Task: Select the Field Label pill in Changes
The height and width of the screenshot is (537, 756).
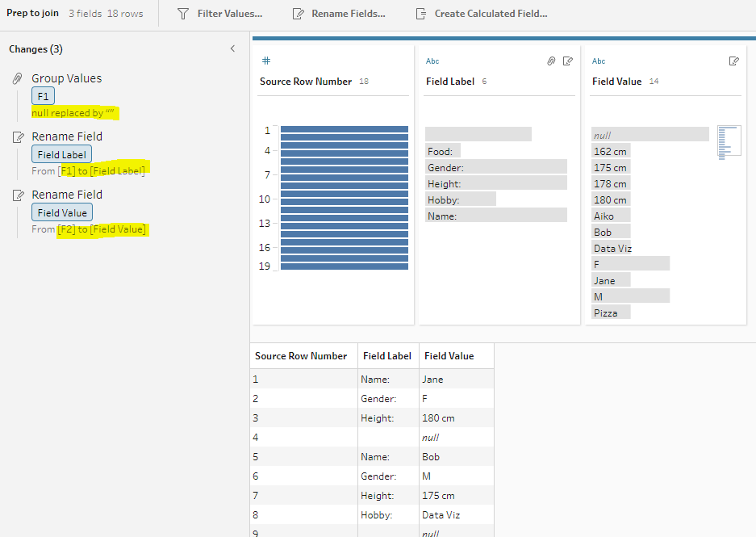Action: pyautogui.click(x=62, y=154)
